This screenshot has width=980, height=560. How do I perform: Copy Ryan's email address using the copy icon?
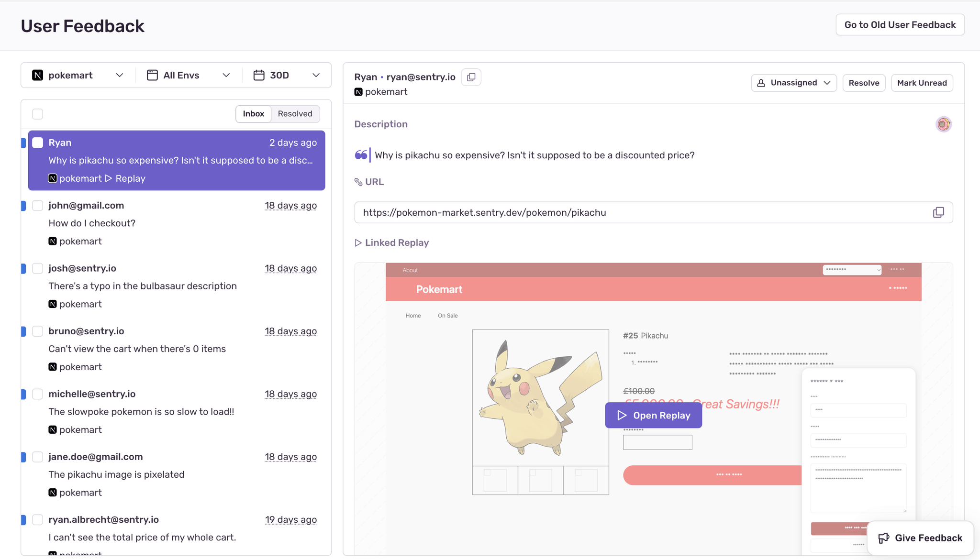point(471,77)
